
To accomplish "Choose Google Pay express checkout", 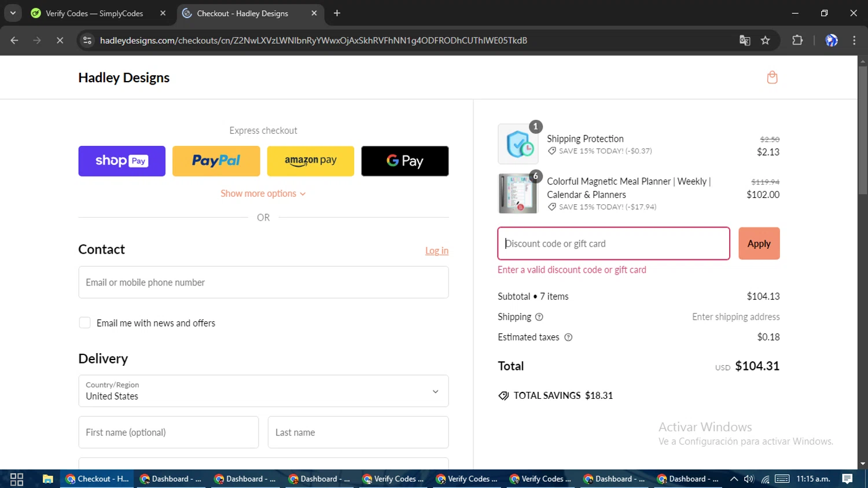I will [x=405, y=161].
